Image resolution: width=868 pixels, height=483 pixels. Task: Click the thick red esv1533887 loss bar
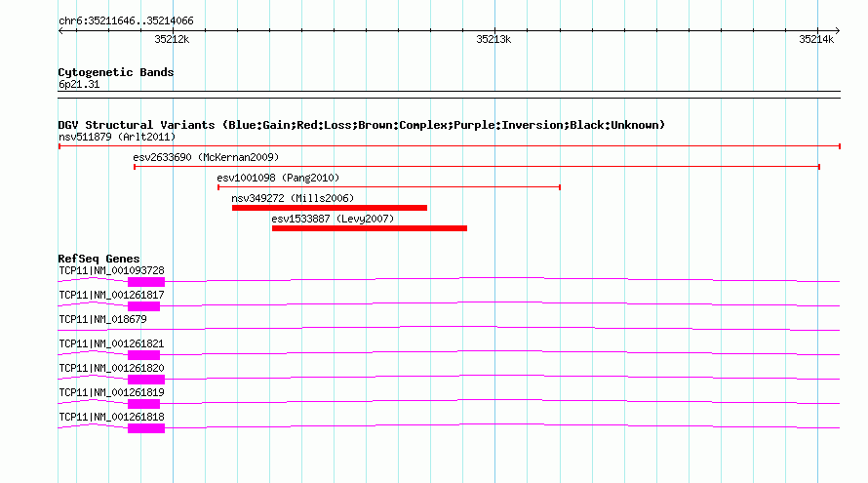(370, 228)
